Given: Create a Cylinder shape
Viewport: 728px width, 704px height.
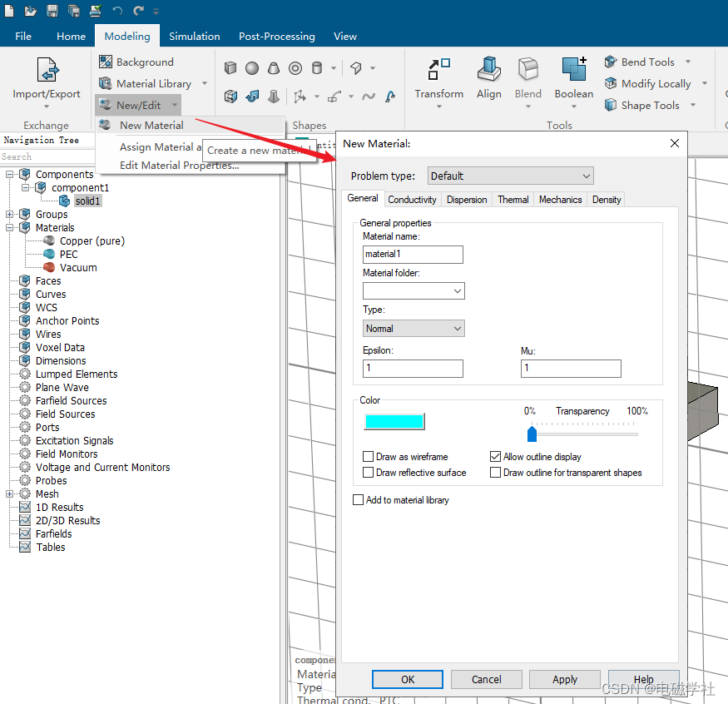Looking at the screenshot, I should [317, 68].
